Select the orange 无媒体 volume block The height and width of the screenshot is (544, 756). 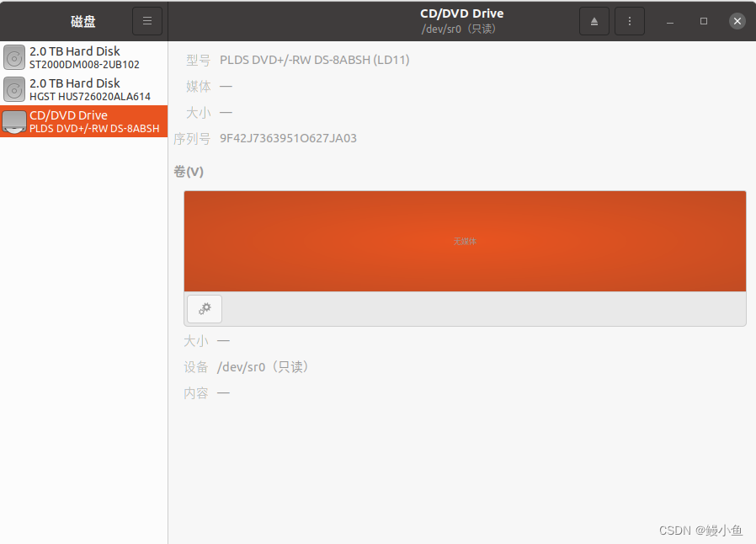pyautogui.click(x=465, y=241)
